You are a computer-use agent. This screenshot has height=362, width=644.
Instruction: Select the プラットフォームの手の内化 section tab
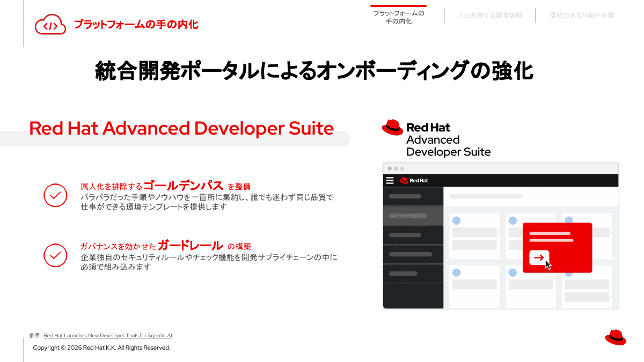399,17
